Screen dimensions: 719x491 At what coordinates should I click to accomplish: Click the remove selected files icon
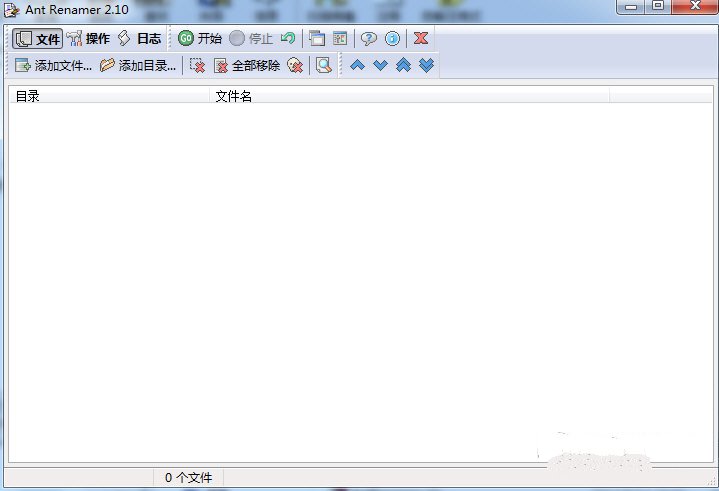coord(198,66)
